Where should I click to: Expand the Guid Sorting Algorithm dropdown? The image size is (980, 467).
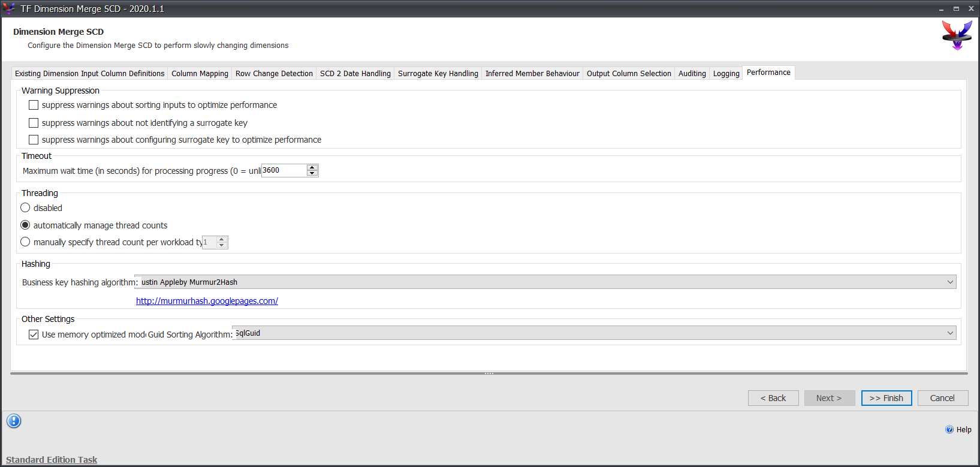click(950, 333)
